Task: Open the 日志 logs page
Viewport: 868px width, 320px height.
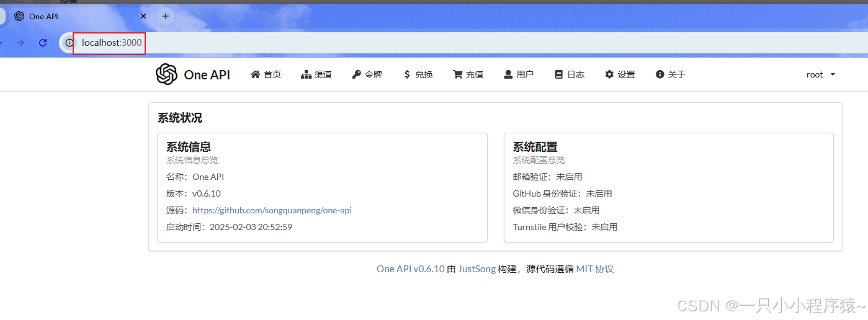Action: point(569,74)
